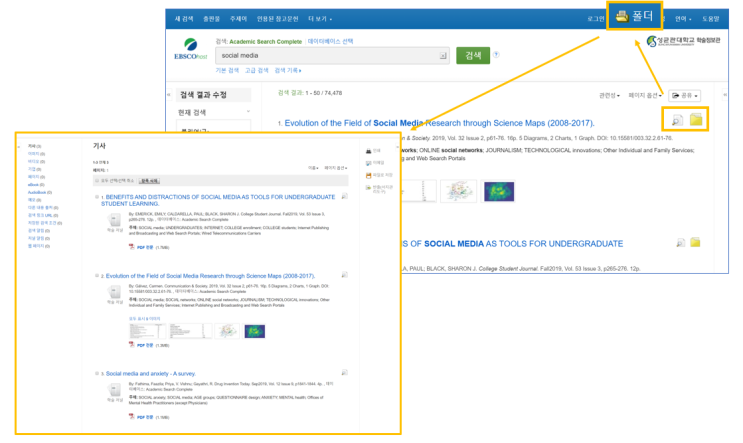Open PDF full text of Social media and anxiety
The width and height of the screenshot is (743, 443).
pyautogui.click(x=145, y=417)
